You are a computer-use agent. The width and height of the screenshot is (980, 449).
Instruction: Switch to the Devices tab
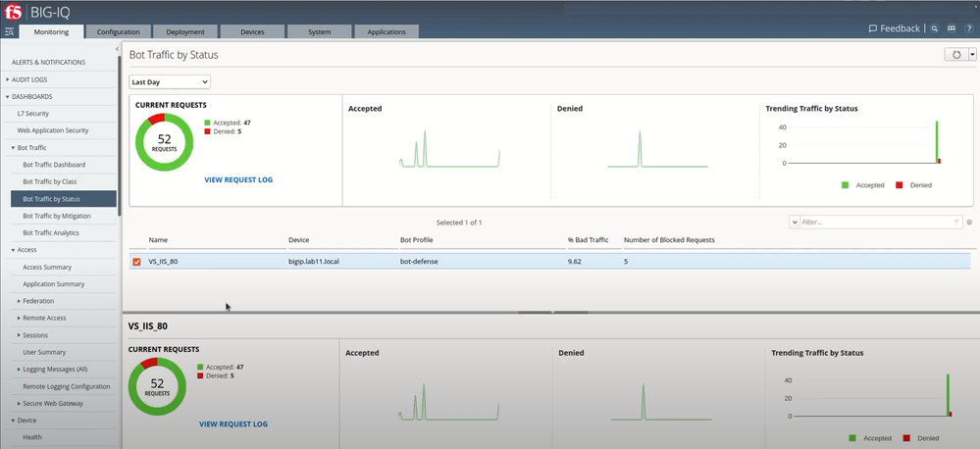252,31
